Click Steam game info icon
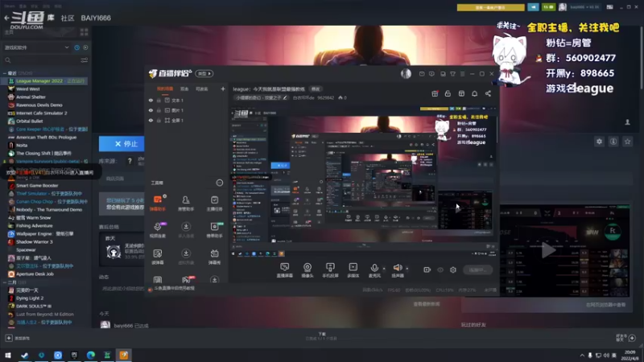 (x=613, y=142)
